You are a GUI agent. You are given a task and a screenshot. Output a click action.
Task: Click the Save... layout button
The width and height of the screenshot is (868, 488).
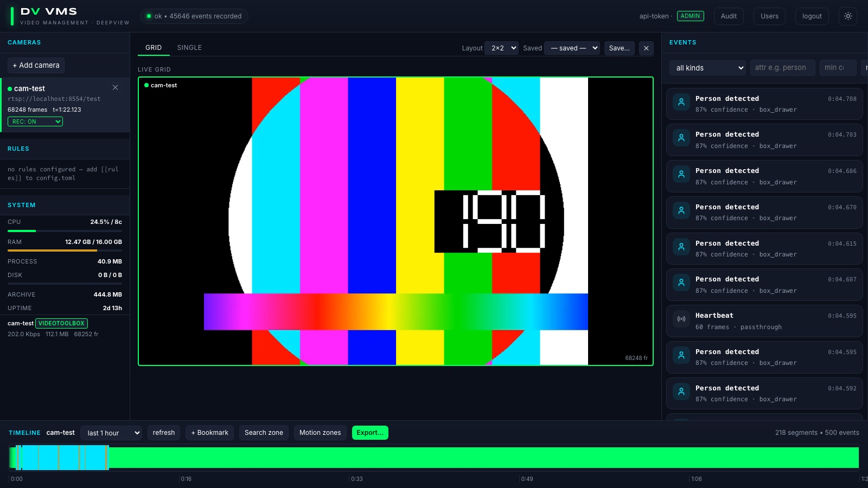pos(619,48)
